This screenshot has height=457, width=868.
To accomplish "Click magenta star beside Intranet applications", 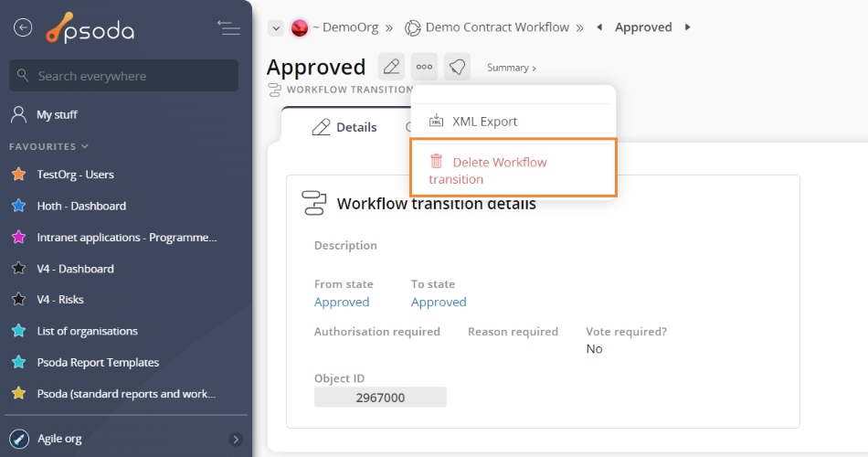I will coord(19,237).
